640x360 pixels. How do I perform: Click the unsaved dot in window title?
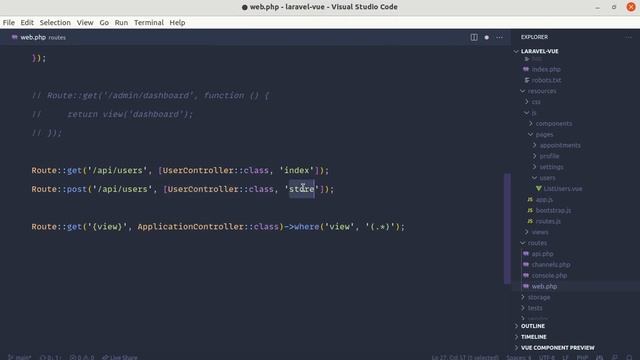pyautogui.click(x=244, y=7)
